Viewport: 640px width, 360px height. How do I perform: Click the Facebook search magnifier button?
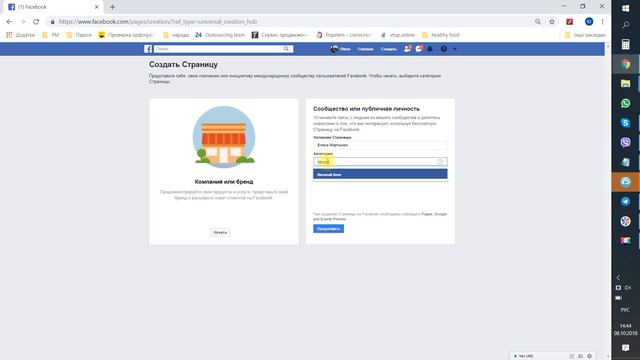point(287,49)
